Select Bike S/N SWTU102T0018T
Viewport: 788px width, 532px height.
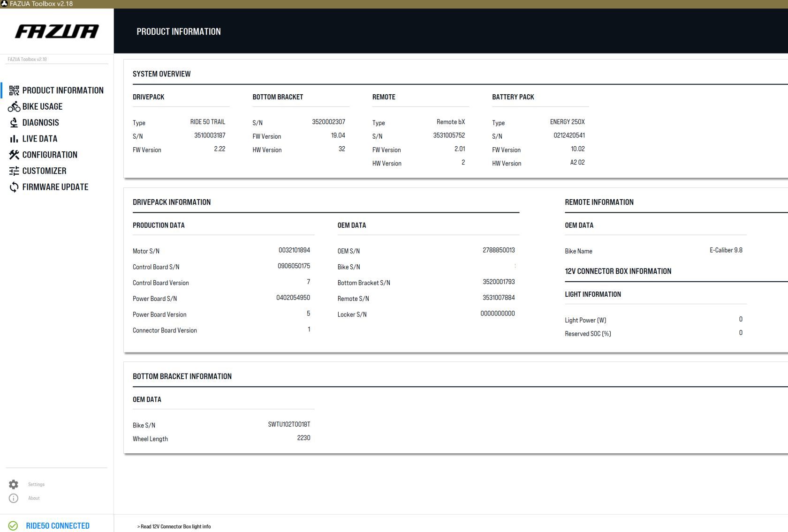289,424
